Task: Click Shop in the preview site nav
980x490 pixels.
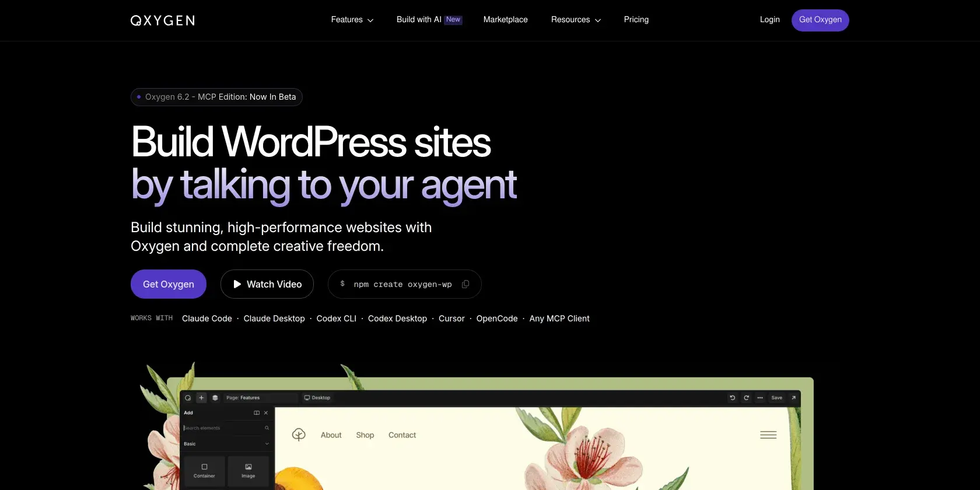Action: [x=365, y=435]
